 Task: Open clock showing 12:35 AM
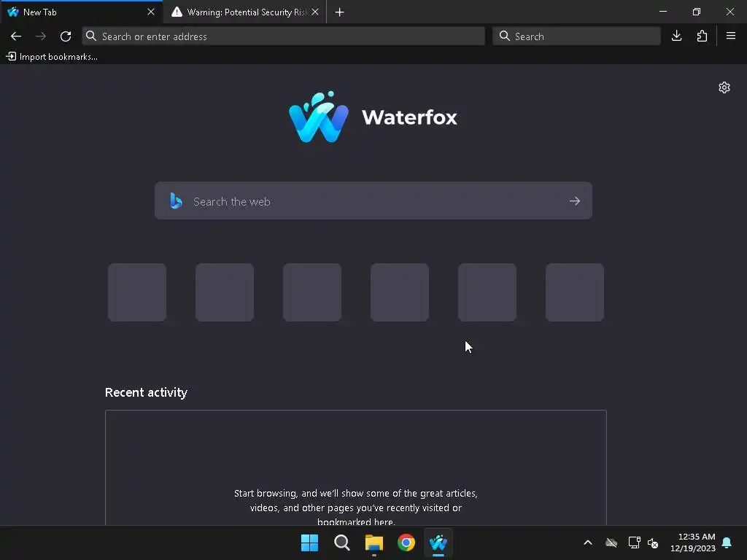click(x=693, y=542)
